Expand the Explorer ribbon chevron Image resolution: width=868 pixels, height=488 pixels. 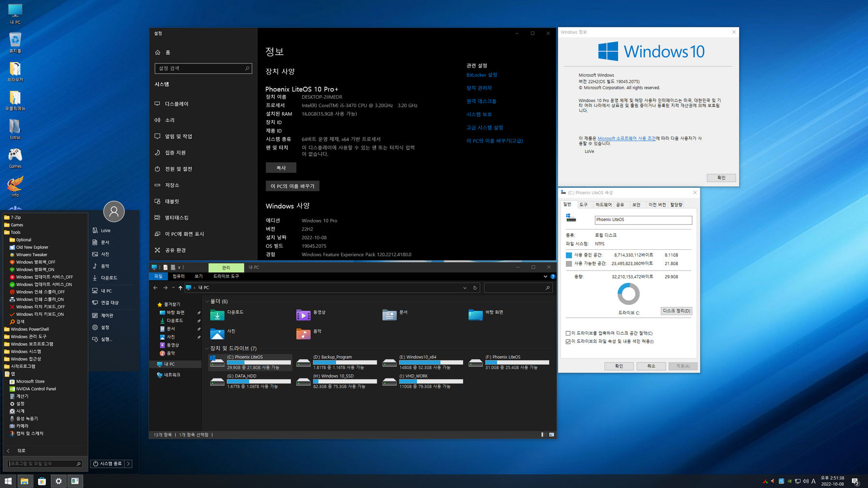[x=545, y=276]
